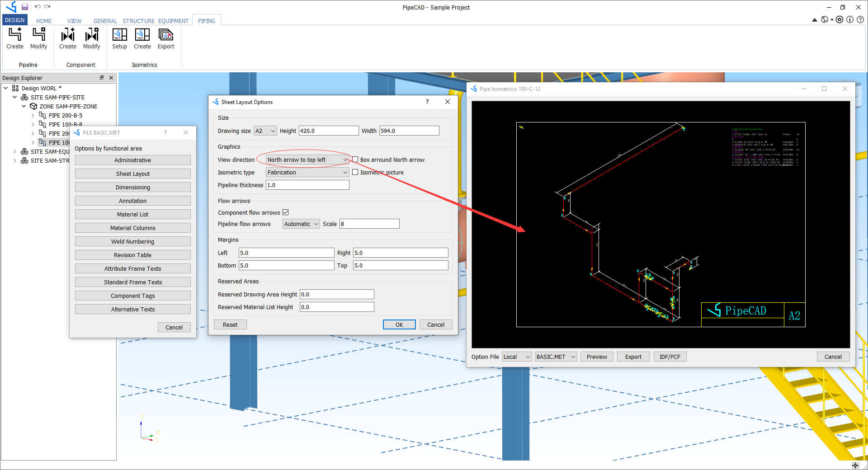Click the Material List option button
868x470 pixels.
pyautogui.click(x=133, y=214)
